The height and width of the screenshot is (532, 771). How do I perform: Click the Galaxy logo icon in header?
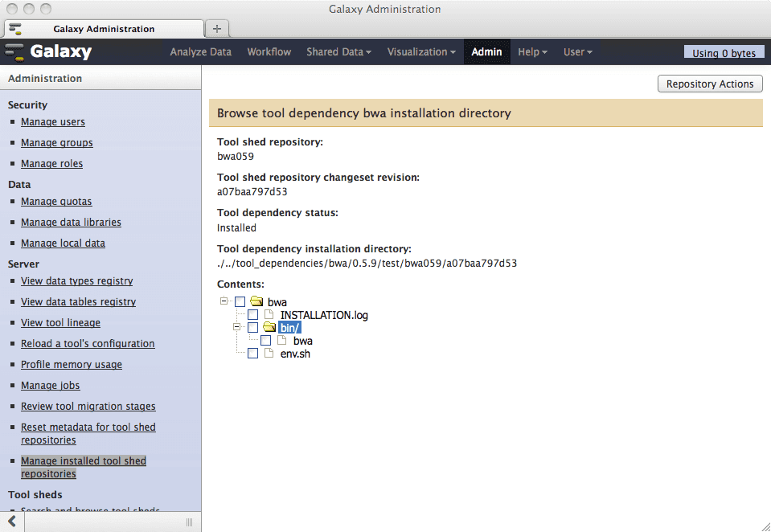coord(15,52)
